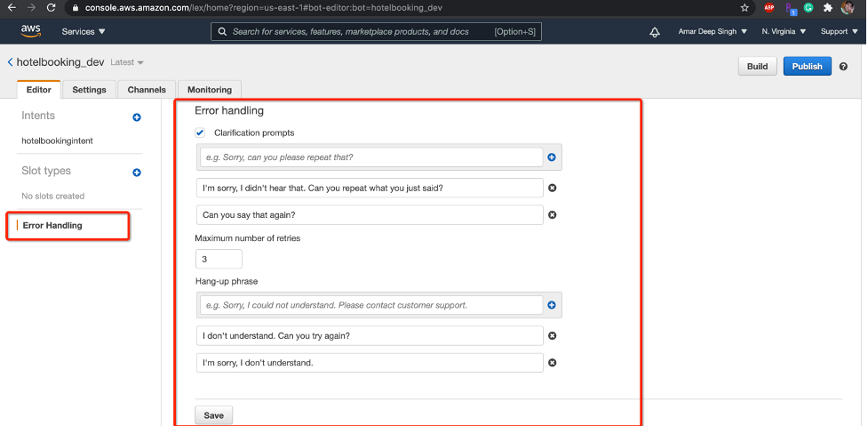Click the Maximum number of retries field
Image resolution: width=868 pixels, height=426 pixels.
219,259
